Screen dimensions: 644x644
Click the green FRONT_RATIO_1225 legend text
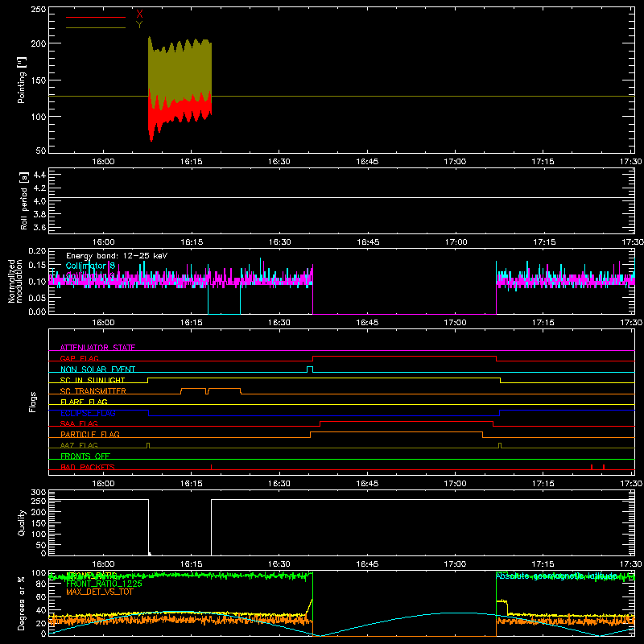pos(105,584)
